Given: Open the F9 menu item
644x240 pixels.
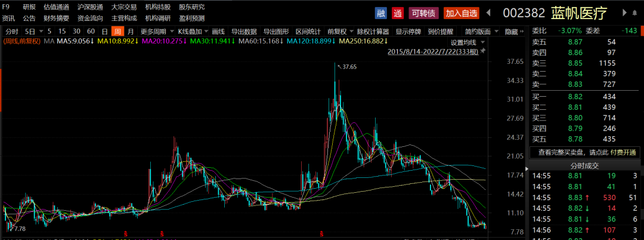Looking at the screenshot, I should click(x=6, y=7).
